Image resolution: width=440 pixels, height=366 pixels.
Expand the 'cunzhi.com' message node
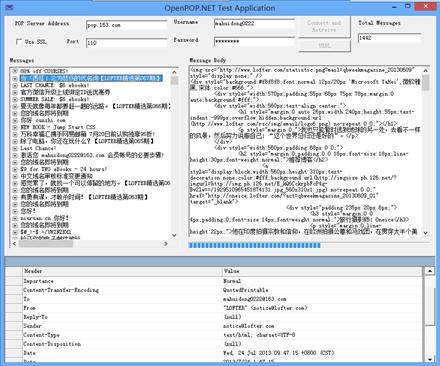click(15, 120)
